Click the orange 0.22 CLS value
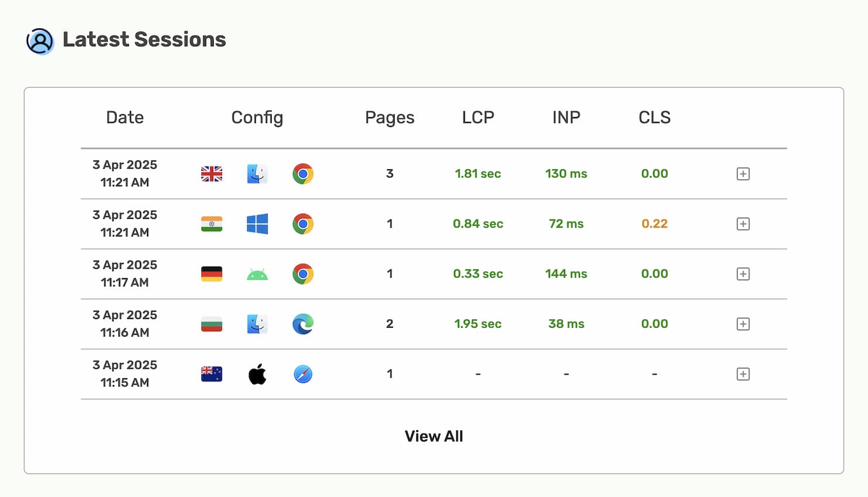868x497 pixels. click(x=654, y=224)
